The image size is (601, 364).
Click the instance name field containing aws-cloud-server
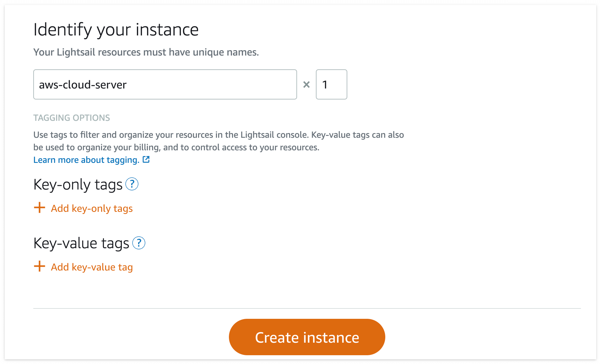coord(165,84)
